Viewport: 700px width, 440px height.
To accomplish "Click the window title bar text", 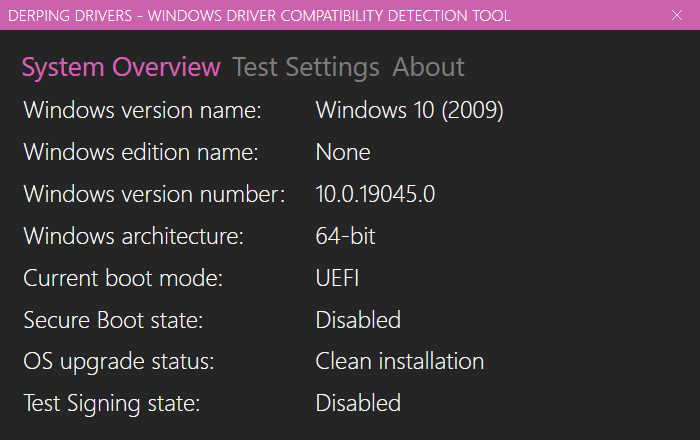I will [259, 16].
